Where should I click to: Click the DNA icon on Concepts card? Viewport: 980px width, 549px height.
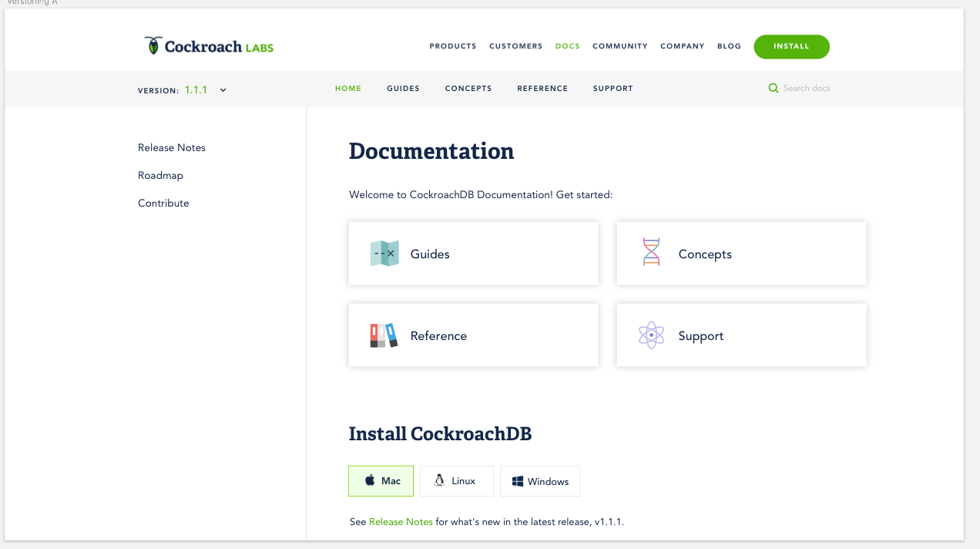(x=651, y=251)
